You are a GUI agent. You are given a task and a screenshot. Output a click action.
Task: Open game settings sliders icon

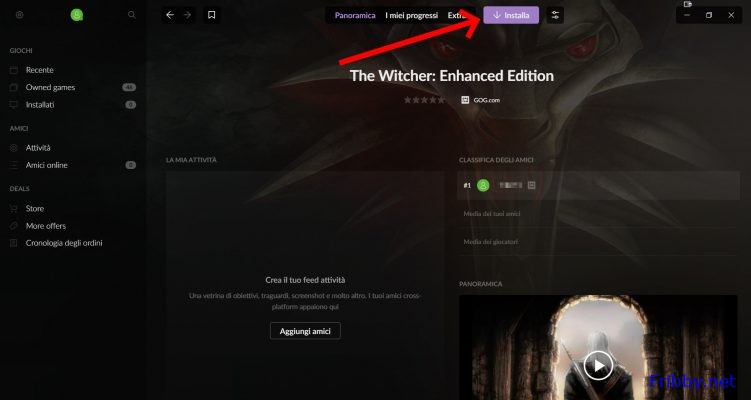(555, 15)
